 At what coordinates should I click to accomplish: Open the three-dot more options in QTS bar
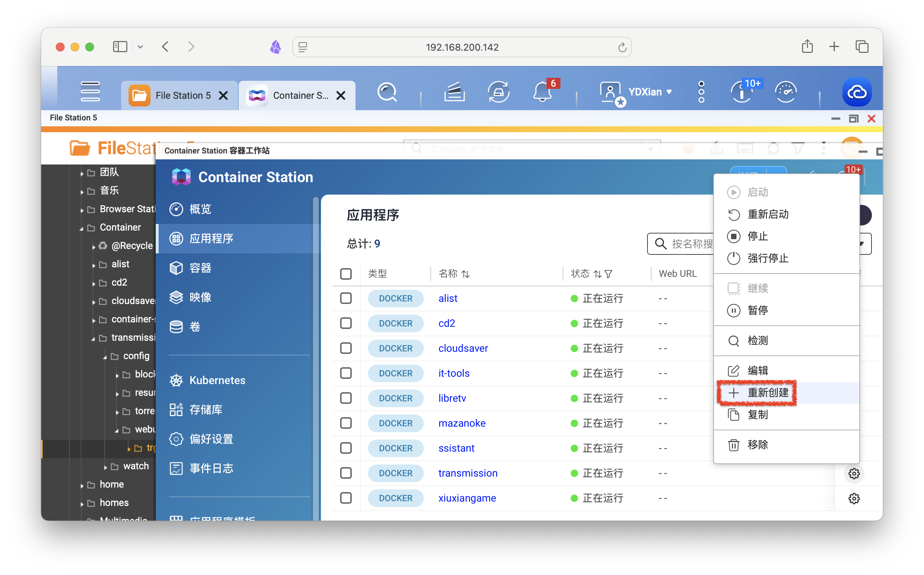coord(701,92)
